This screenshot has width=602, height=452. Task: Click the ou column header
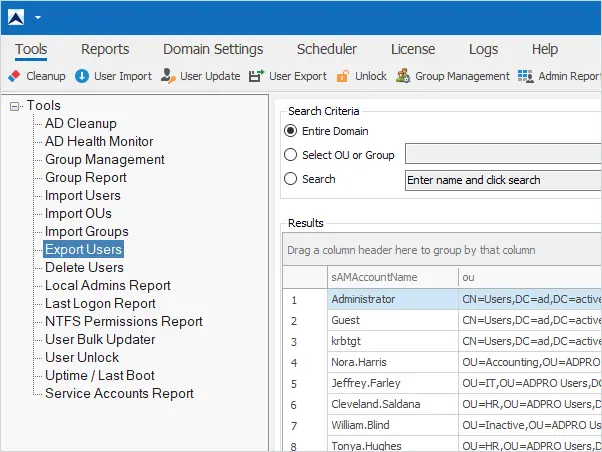(x=530, y=277)
